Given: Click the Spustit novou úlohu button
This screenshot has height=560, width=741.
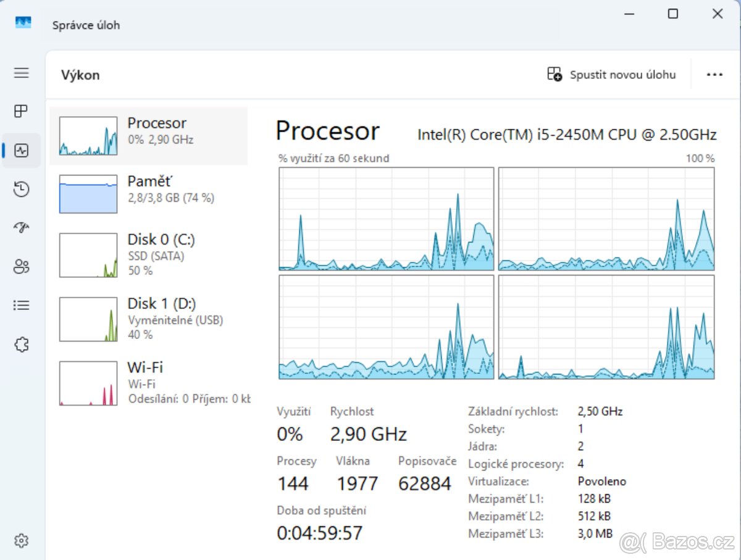Looking at the screenshot, I should coord(611,74).
